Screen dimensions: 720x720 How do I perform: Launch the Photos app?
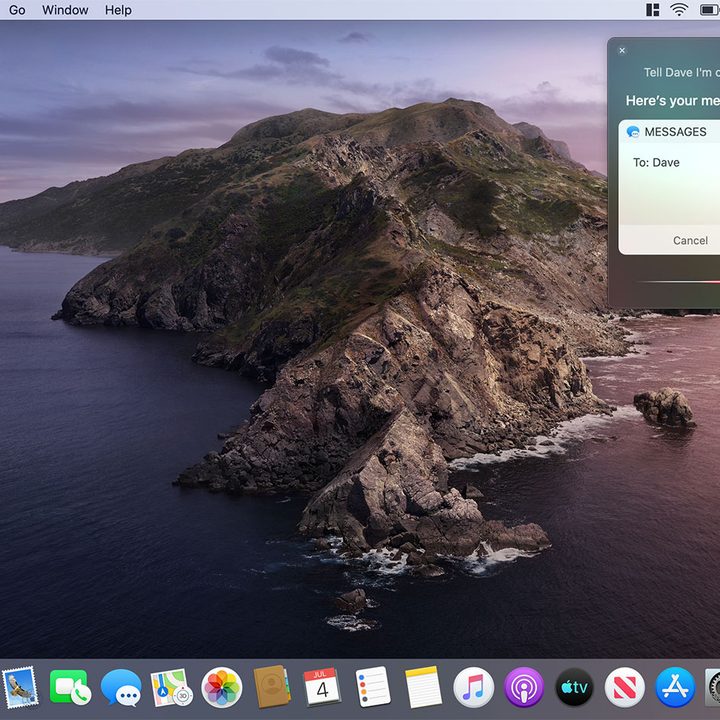pyautogui.click(x=222, y=687)
